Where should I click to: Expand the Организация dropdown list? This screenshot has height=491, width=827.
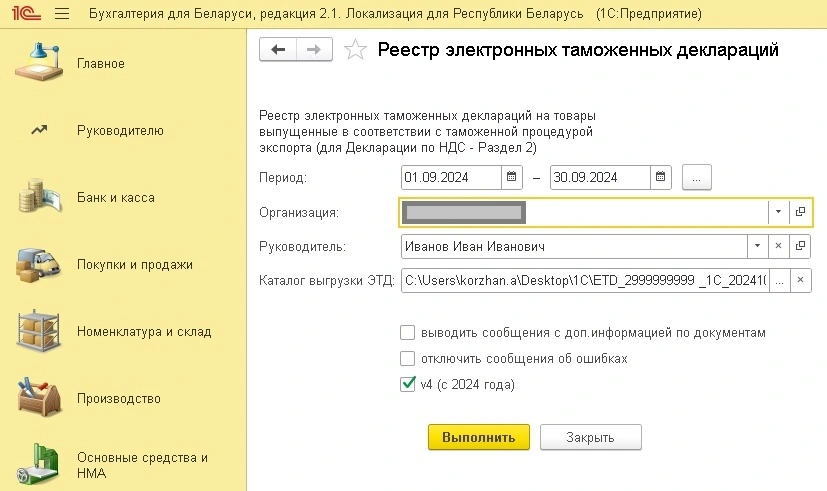tap(778, 212)
